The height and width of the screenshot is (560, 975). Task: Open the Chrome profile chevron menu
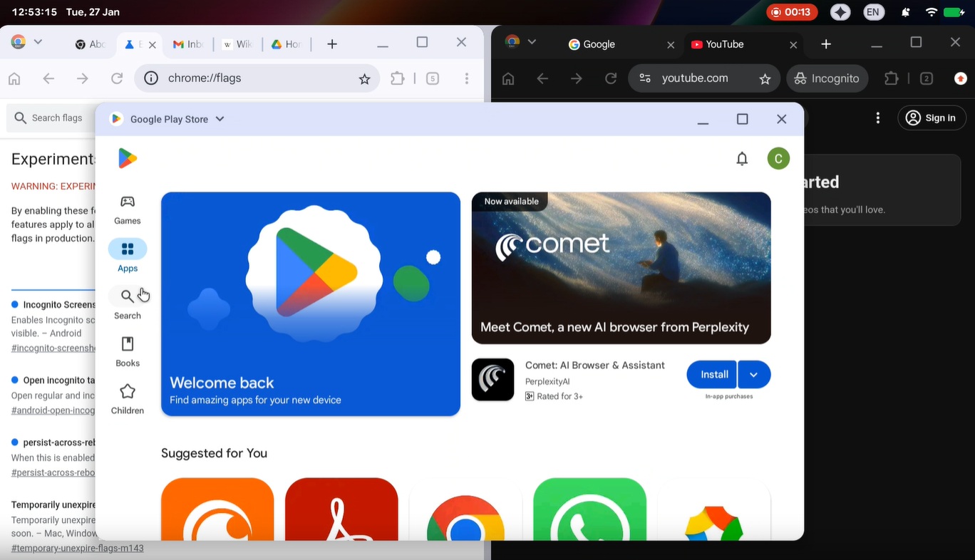[38, 43]
